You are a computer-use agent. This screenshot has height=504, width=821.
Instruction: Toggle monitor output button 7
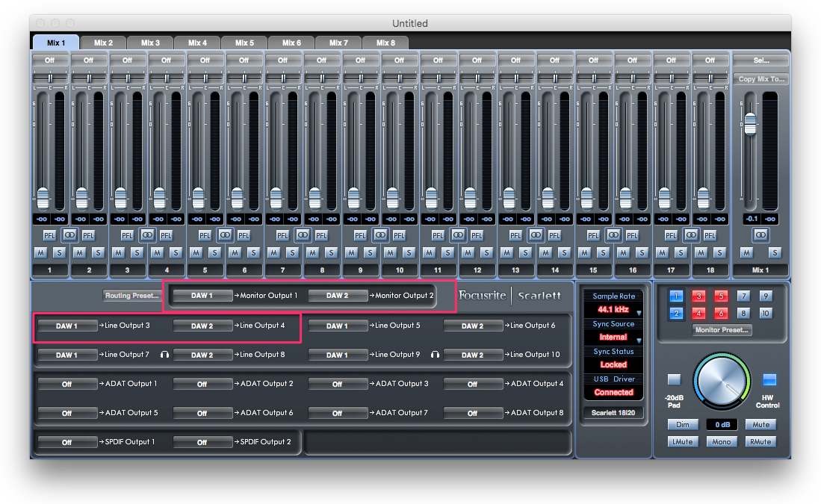click(x=743, y=296)
